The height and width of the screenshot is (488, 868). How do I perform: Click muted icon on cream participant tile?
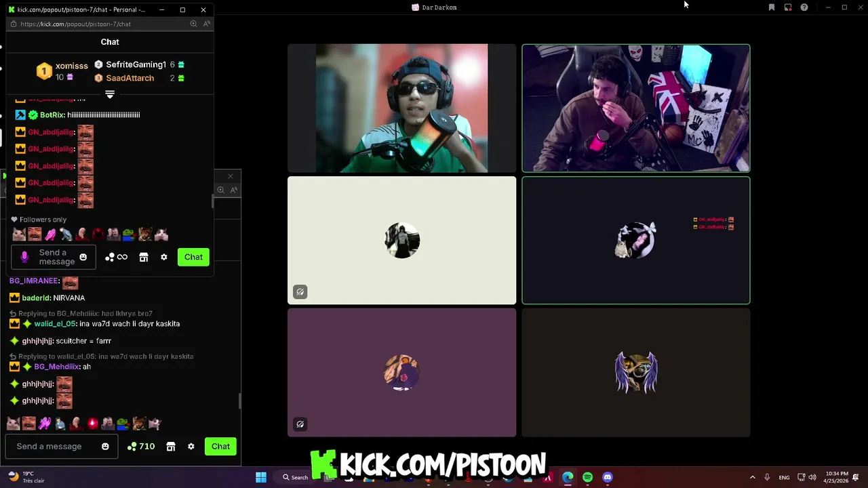tap(300, 291)
